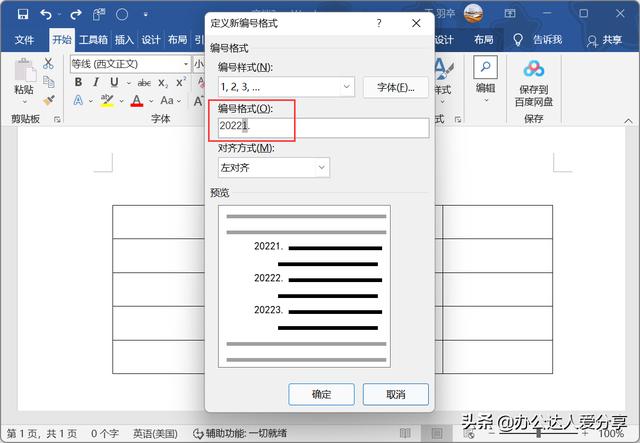Open the font color dropdown arrow

[151, 101]
